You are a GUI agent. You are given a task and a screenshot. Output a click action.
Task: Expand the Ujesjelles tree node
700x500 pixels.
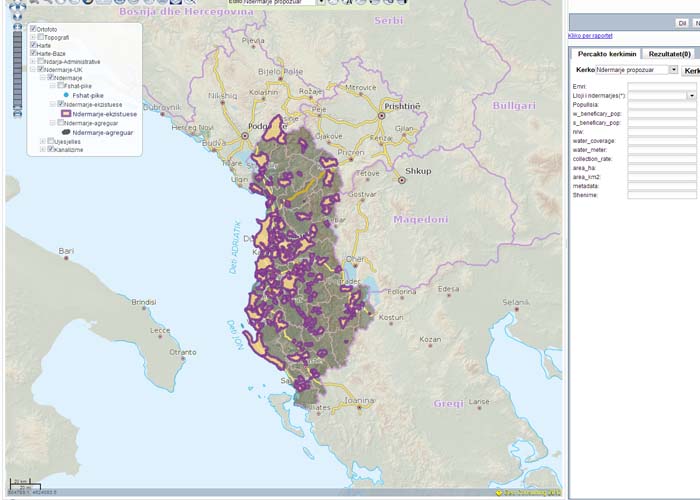point(41,141)
